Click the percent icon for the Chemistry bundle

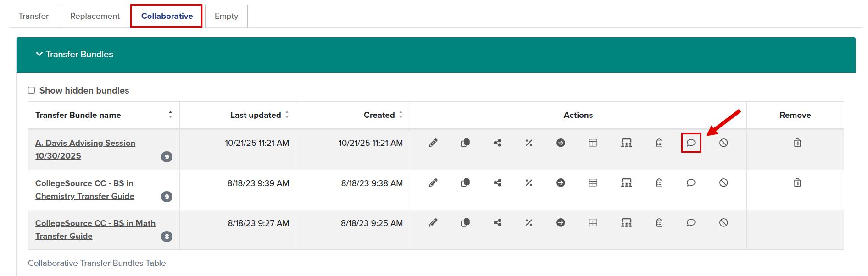pos(529,182)
